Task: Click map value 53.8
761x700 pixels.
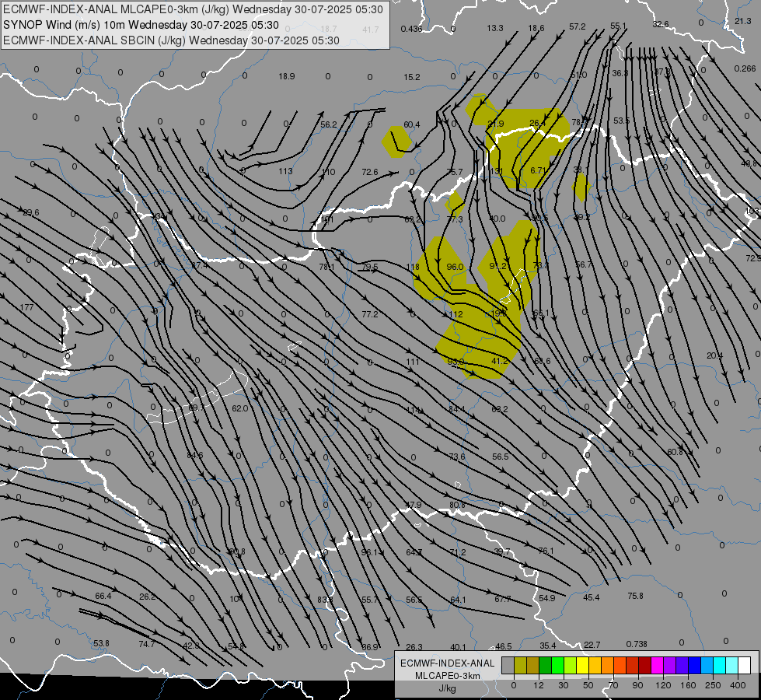Action: click(101, 644)
